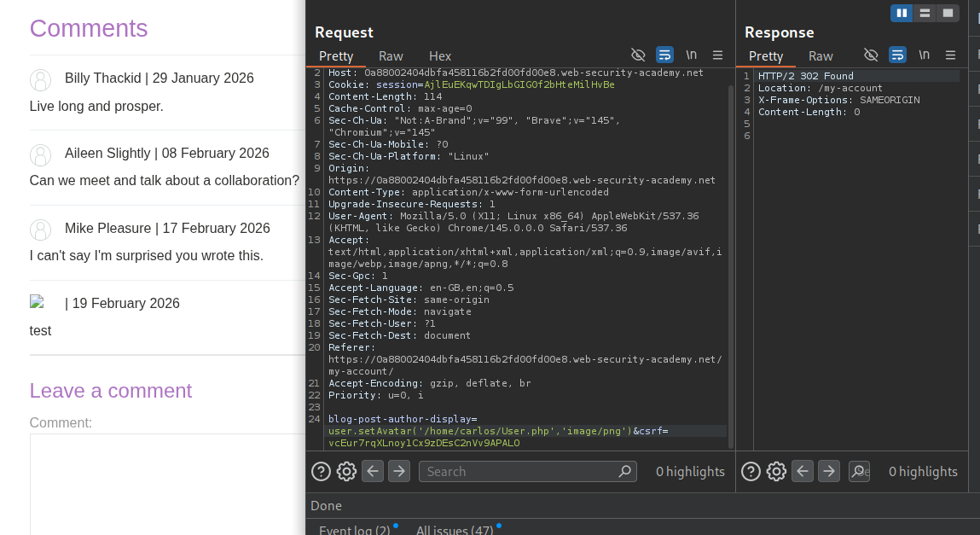Expand the collapsed Response search box
The height and width of the screenshot is (535, 980).
pos(859,471)
